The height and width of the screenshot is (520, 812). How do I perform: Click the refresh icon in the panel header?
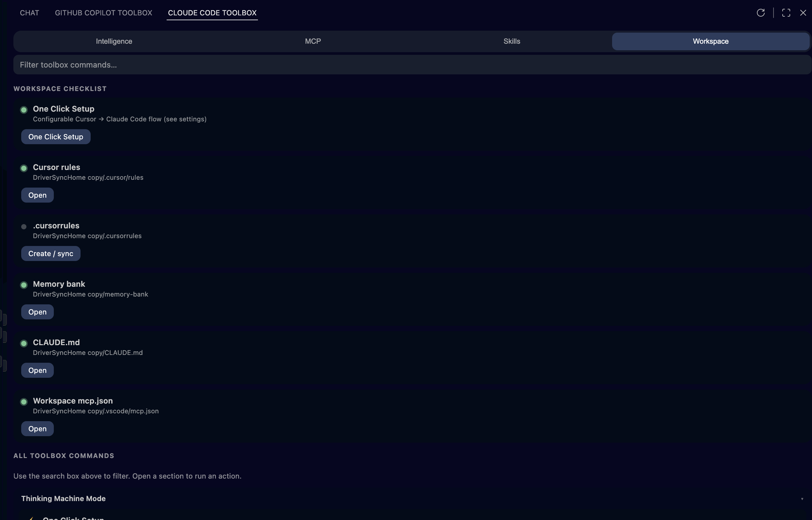(x=760, y=13)
